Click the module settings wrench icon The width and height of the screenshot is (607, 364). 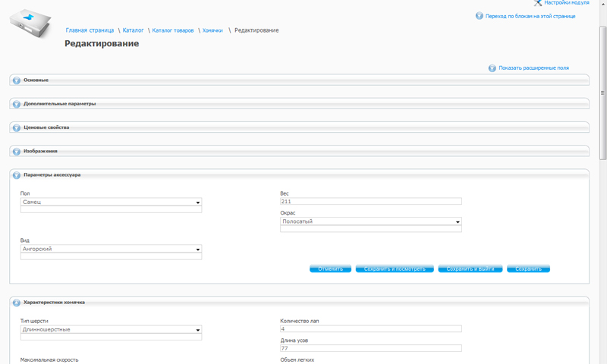(x=537, y=3)
